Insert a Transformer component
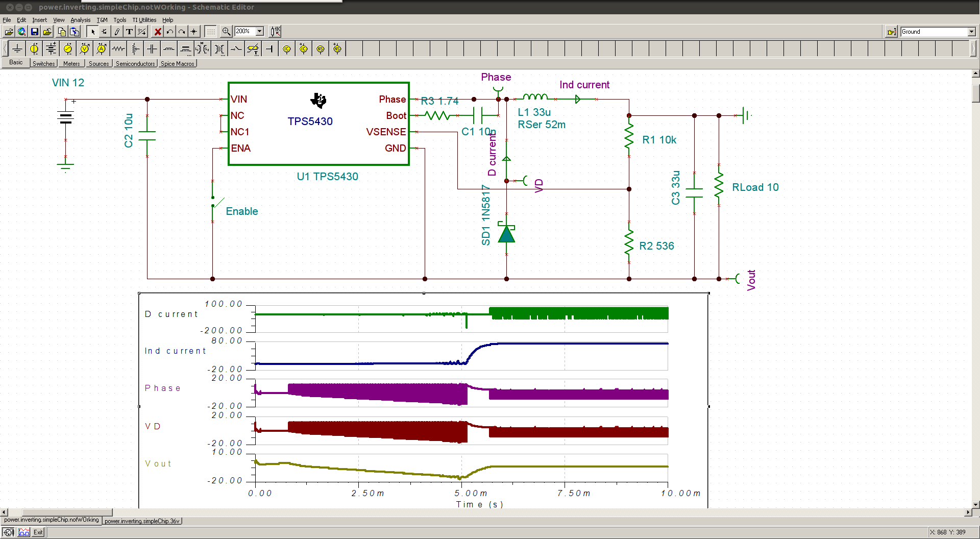The width and height of the screenshot is (980, 539). (x=219, y=49)
